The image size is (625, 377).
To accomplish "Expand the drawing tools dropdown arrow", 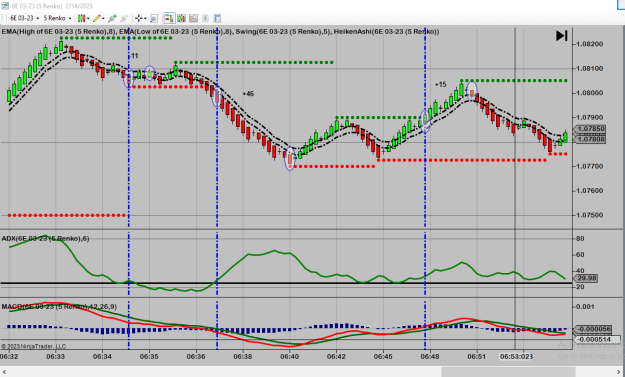I will tap(103, 18).
